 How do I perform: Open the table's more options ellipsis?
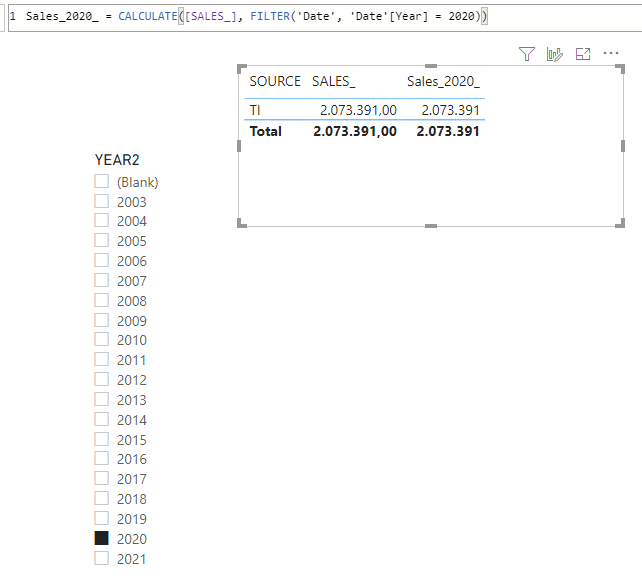click(610, 53)
